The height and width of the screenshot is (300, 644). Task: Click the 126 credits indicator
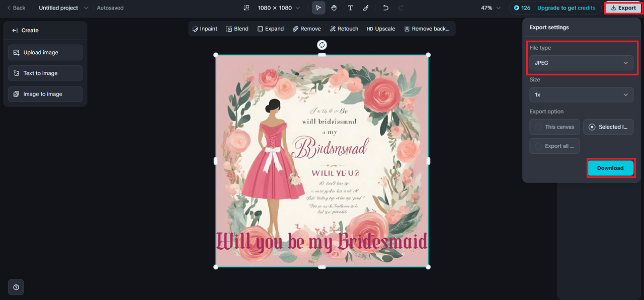[x=522, y=8]
